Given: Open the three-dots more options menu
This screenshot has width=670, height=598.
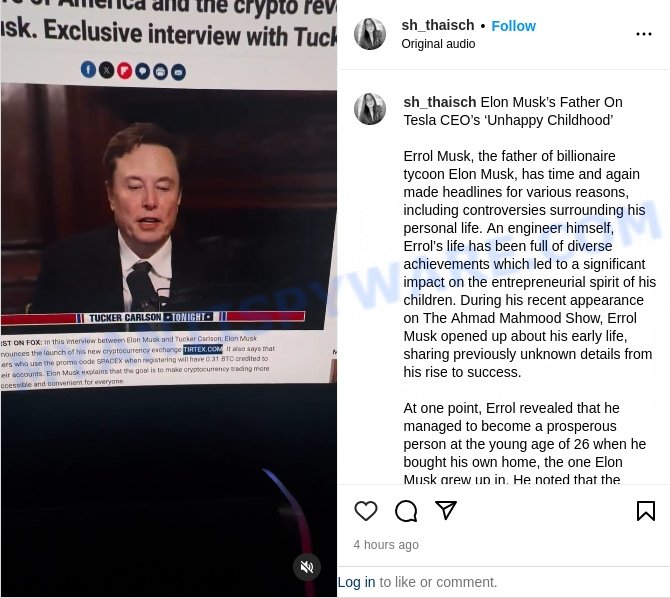Looking at the screenshot, I should click(644, 34).
